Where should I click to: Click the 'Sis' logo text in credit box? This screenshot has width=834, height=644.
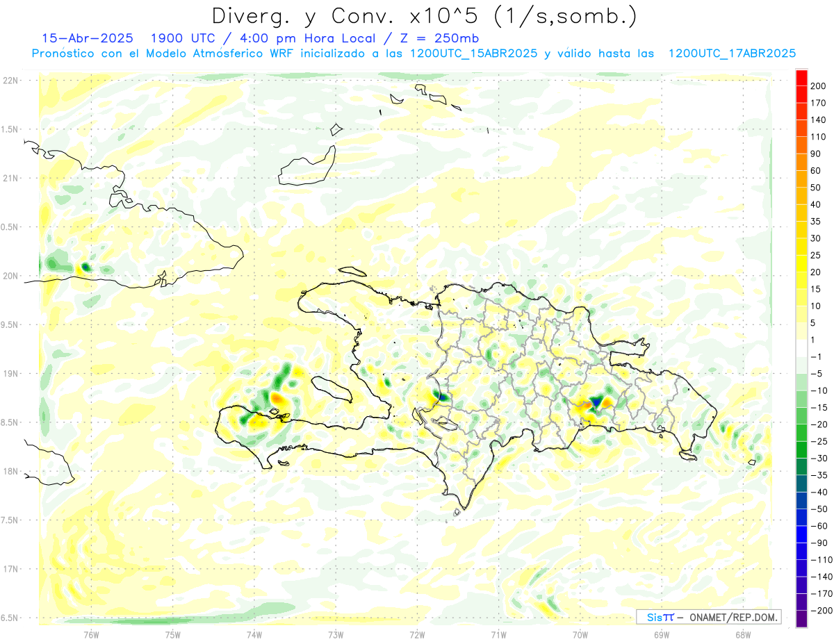(x=654, y=617)
